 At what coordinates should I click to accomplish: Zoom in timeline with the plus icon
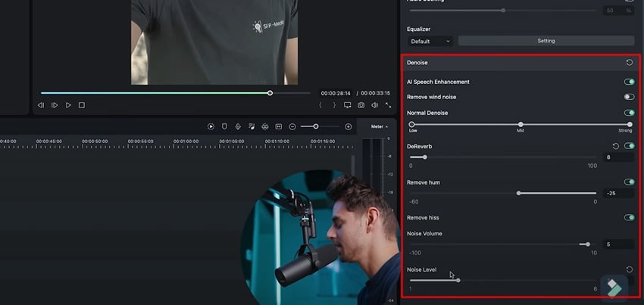coord(349,127)
